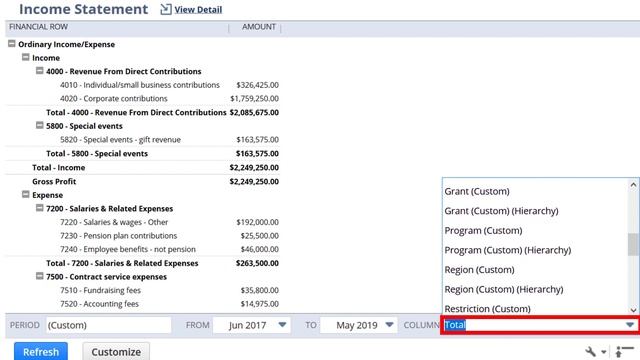Click 7220 - Salaries & wages - Other
This screenshot has width=640, height=360.
coord(114,222)
